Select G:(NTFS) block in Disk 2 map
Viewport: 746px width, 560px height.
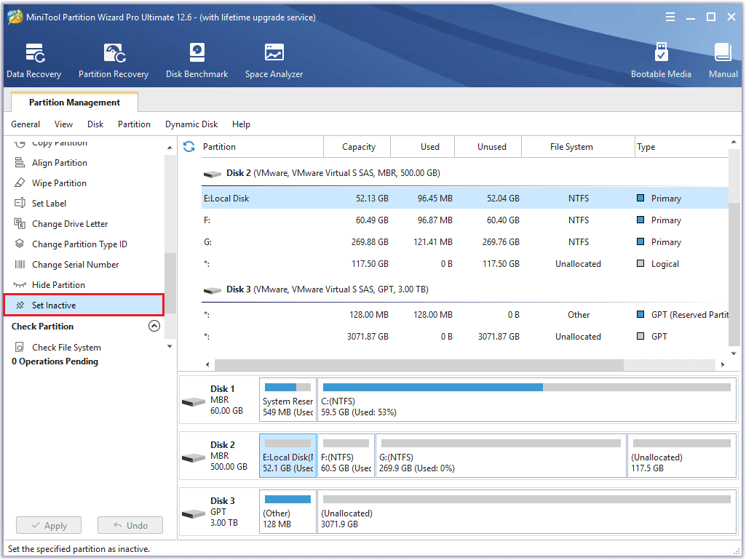pyautogui.click(x=501, y=456)
